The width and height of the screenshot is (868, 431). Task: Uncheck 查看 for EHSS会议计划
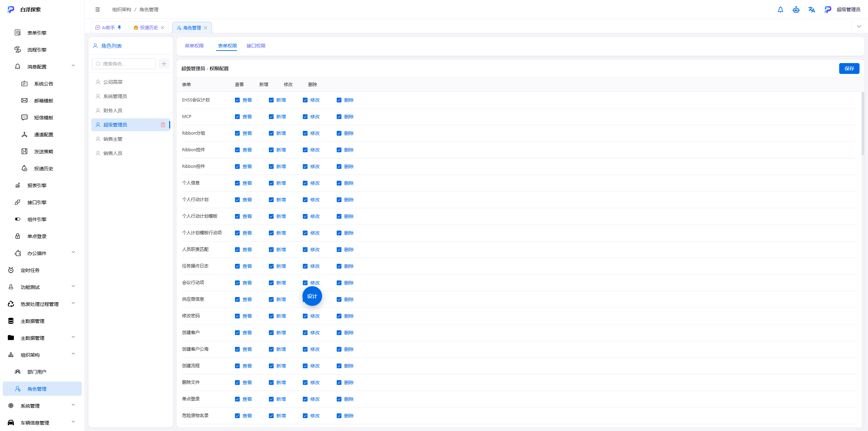pos(237,100)
